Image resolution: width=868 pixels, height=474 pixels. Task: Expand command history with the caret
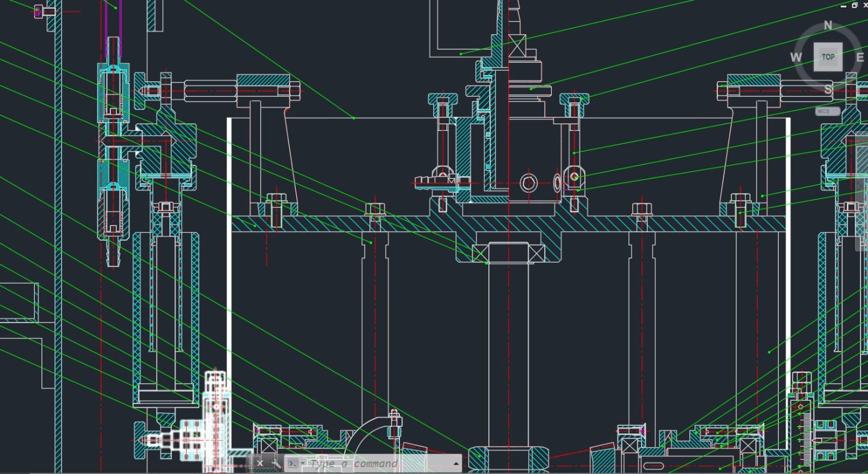[x=456, y=462]
